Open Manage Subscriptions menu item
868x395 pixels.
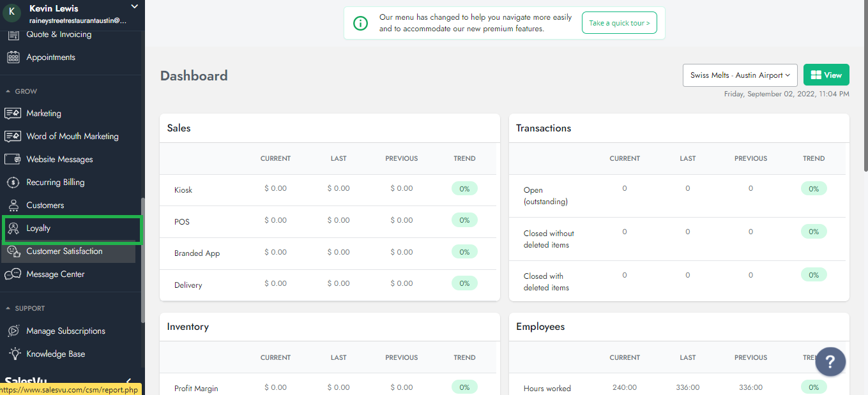tap(65, 331)
